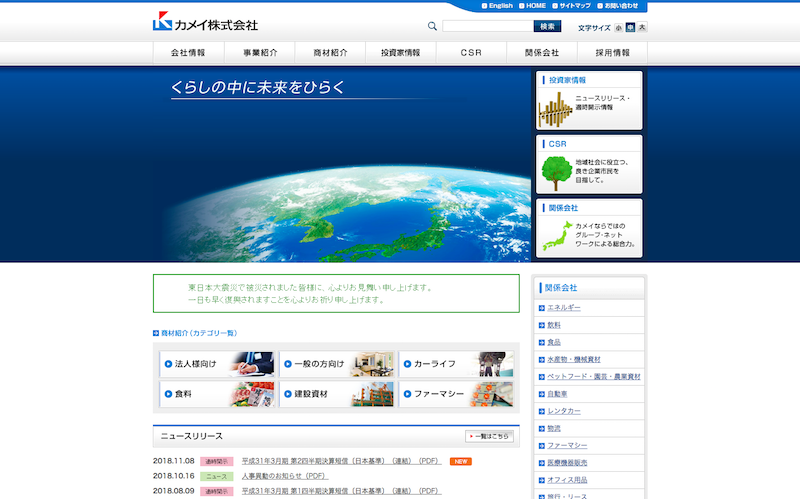
Task: Click the CSR green tree banner
Action: tap(589, 164)
